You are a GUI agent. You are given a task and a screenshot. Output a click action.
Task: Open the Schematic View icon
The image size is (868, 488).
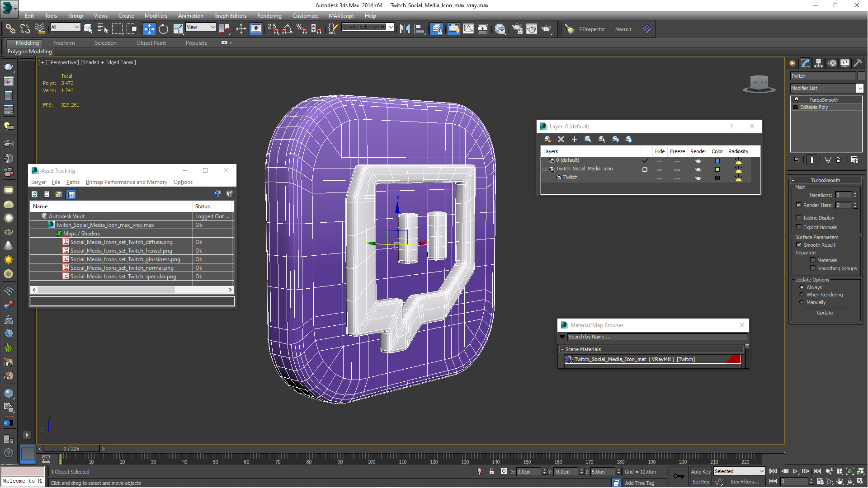pos(483,29)
